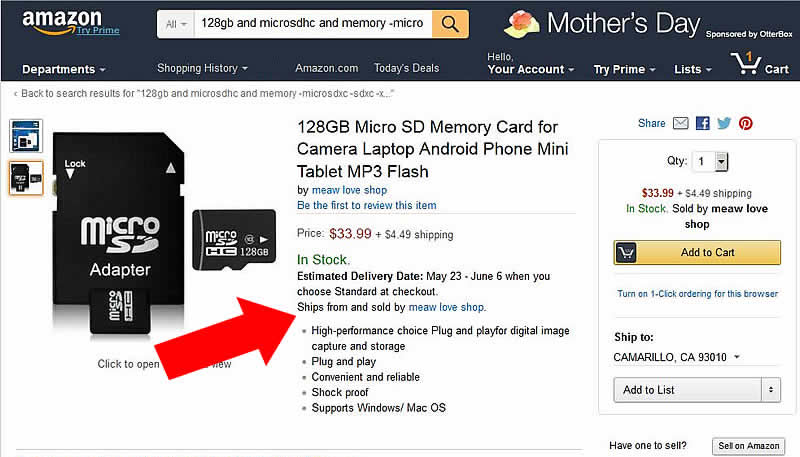Viewport: 800px width, 457px height.
Task: Turn on 1-Click ordering for this browser
Action: pos(697,294)
